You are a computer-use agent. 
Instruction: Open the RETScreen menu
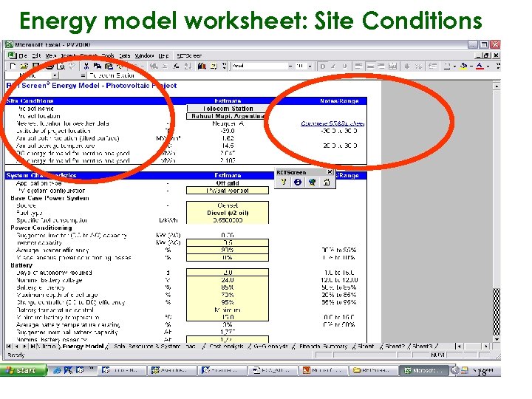click(189, 55)
